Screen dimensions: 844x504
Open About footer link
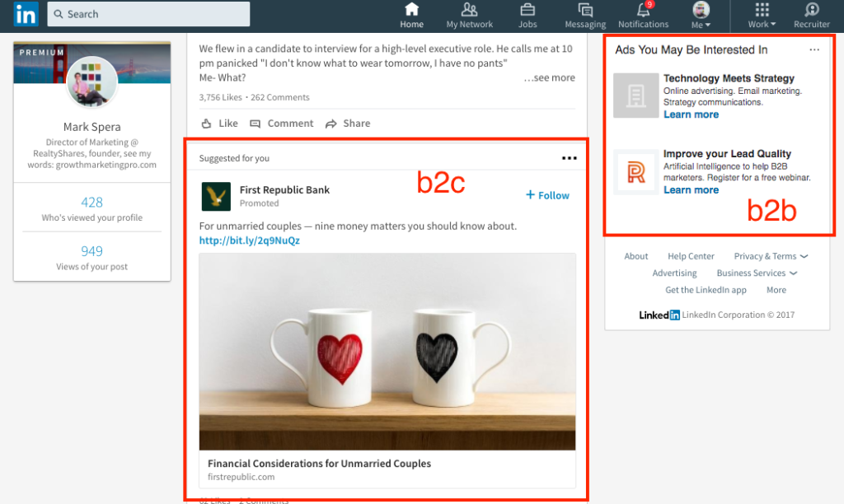635,256
